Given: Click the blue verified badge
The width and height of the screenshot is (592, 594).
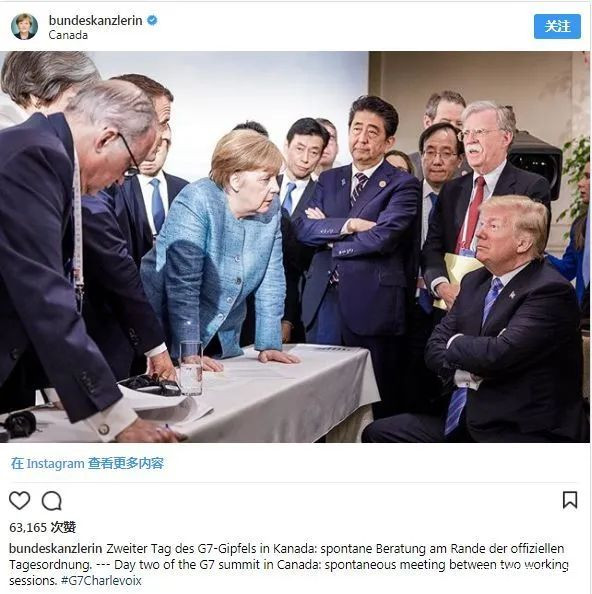Looking at the screenshot, I should (x=152, y=20).
